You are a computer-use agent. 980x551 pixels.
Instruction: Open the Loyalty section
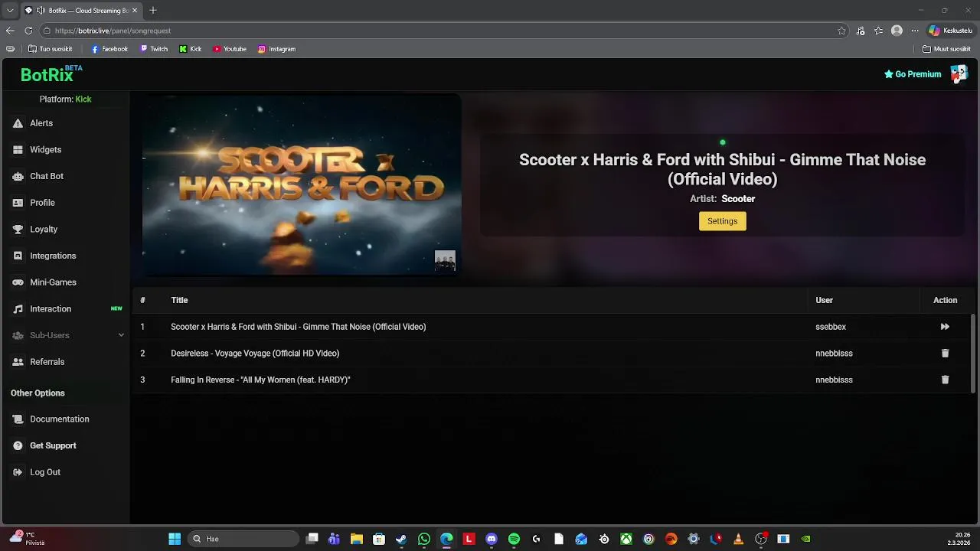tap(44, 230)
